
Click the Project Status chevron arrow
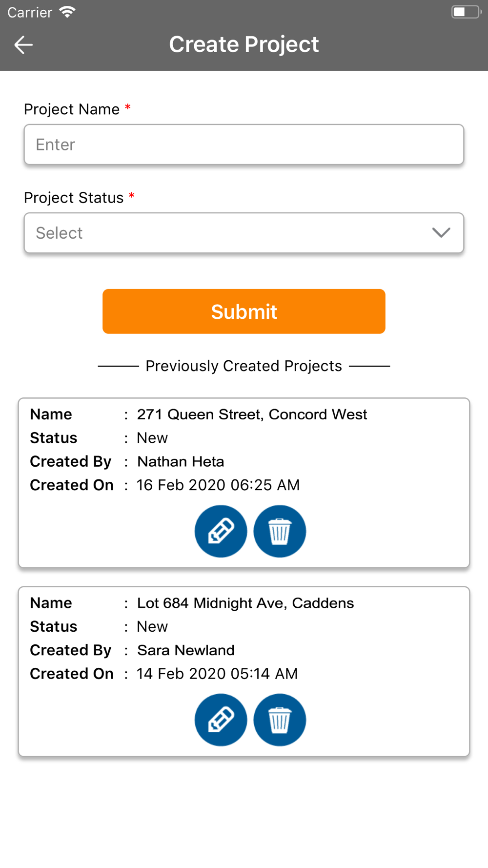click(441, 233)
